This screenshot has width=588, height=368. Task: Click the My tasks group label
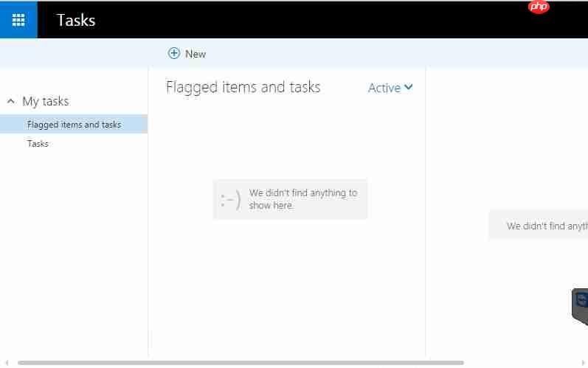(x=46, y=101)
